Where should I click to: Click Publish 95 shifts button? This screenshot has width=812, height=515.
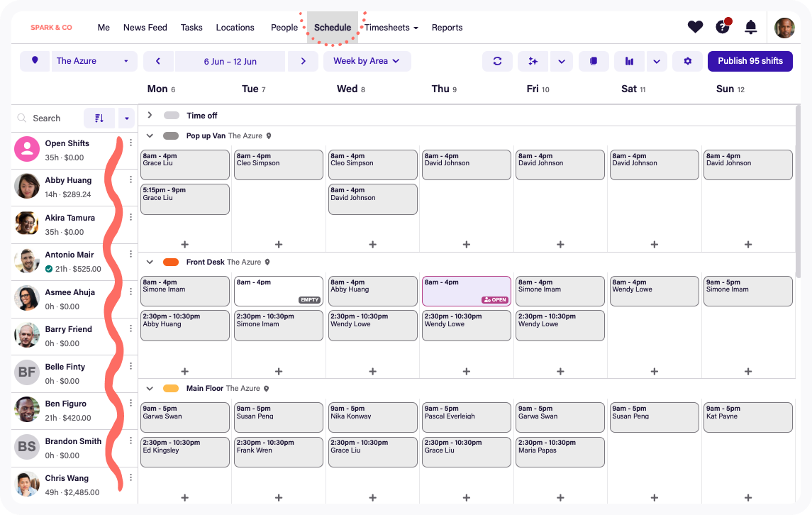(x=750, y=61)
